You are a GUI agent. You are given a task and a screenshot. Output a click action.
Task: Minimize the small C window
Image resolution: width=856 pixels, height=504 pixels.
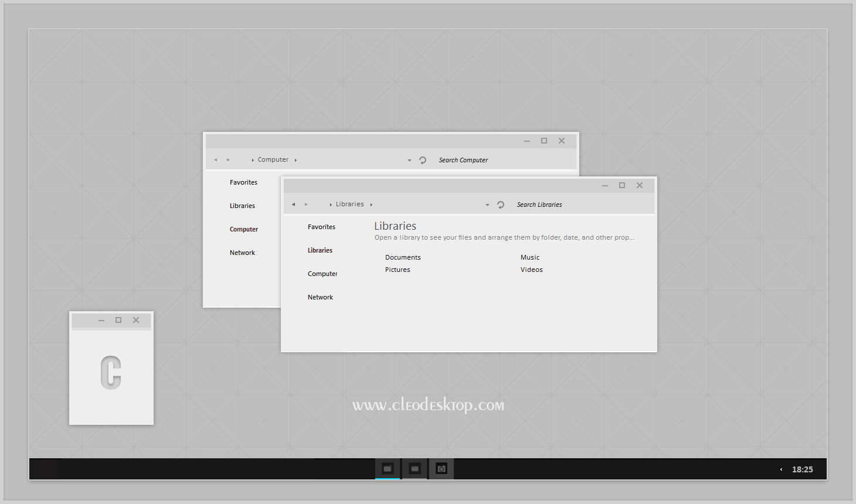click(101, 321)
